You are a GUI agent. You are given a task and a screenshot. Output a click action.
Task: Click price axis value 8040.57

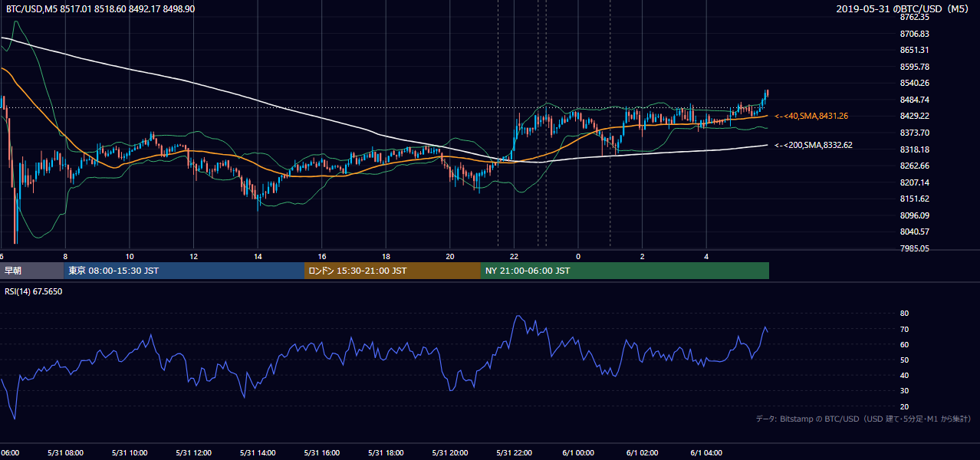(915, 232)
